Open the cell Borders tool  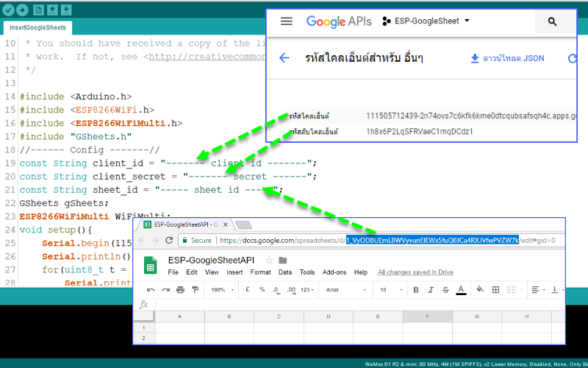(x=495, y=289)
